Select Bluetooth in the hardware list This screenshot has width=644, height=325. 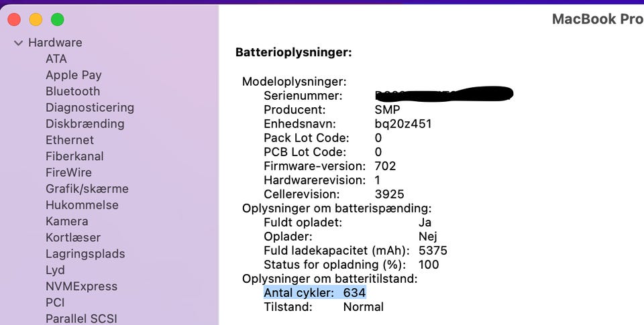(x=72, y=91)
